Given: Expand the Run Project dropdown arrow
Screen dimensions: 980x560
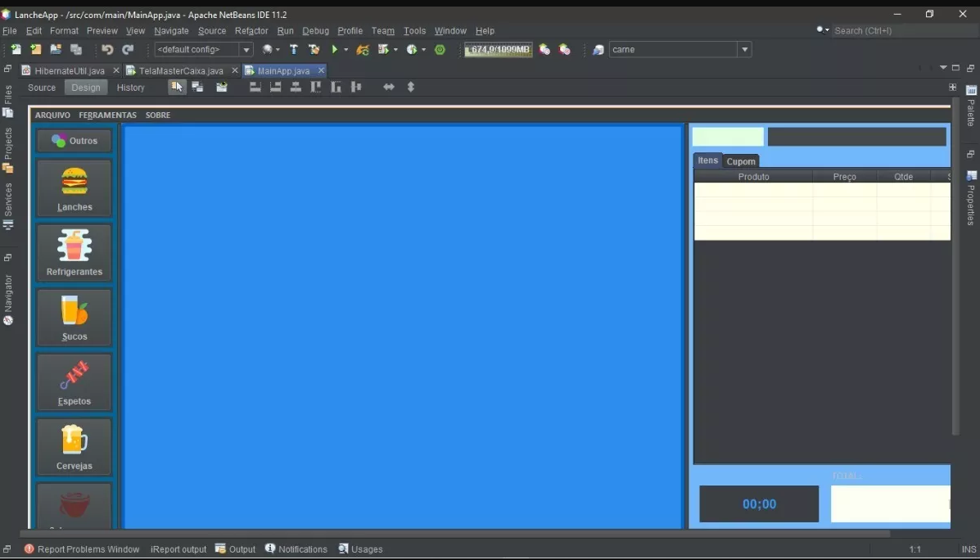Looking at the screenshot, I should [345, 49].
